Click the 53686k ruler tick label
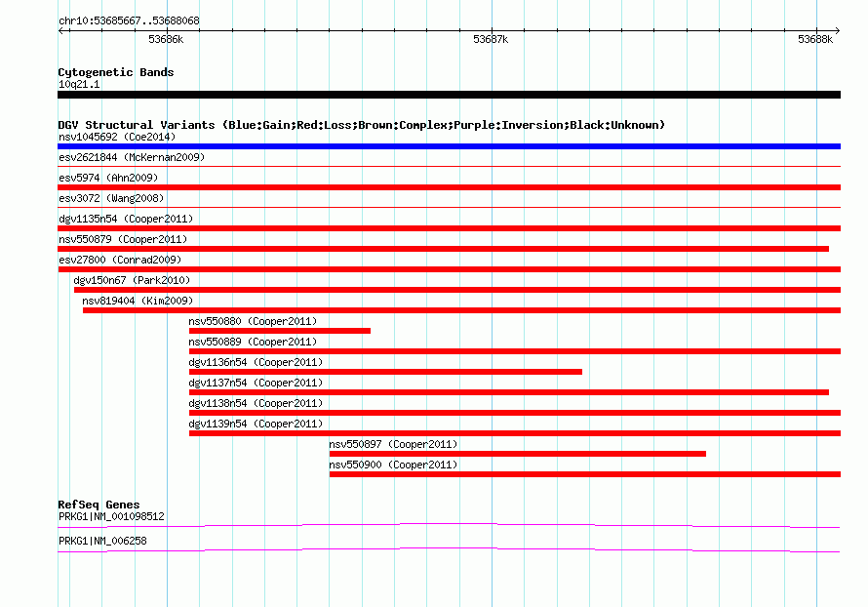The image size is (868, 607). (166, 39)
